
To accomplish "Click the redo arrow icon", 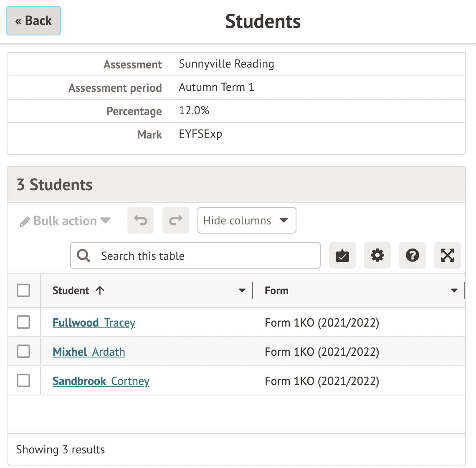I will (176, 220).
